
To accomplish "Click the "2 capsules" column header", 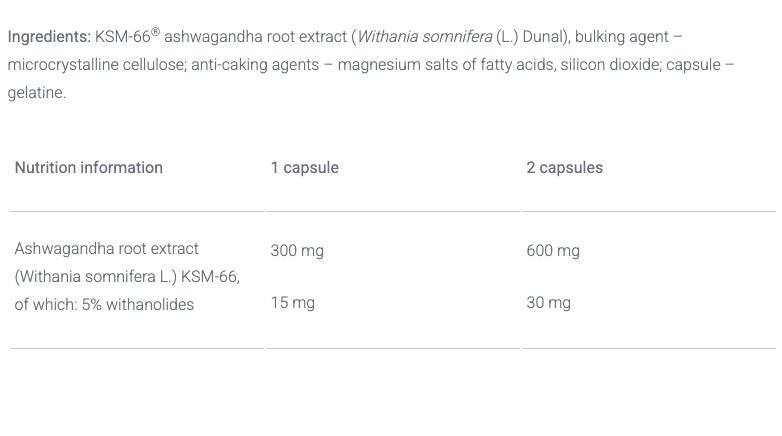I will pos(564,168).
